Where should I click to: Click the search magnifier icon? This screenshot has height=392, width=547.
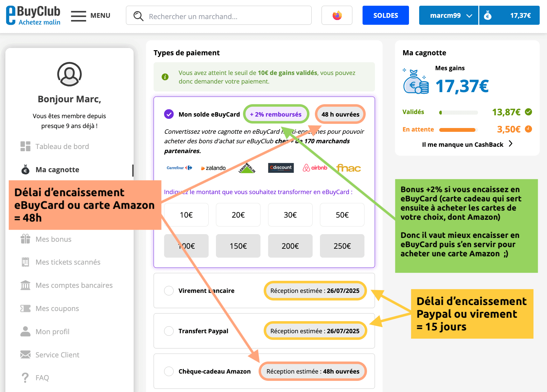point(138,16)
